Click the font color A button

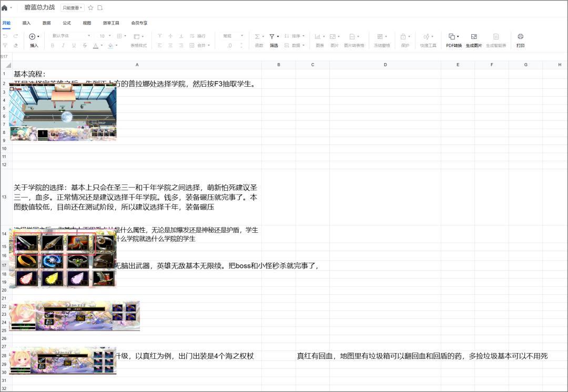coord(95,46)
